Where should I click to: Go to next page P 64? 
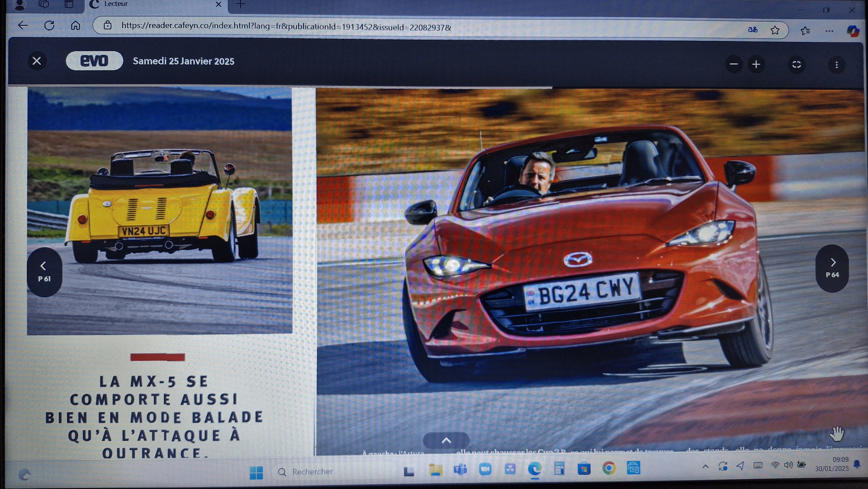[832, 268]
